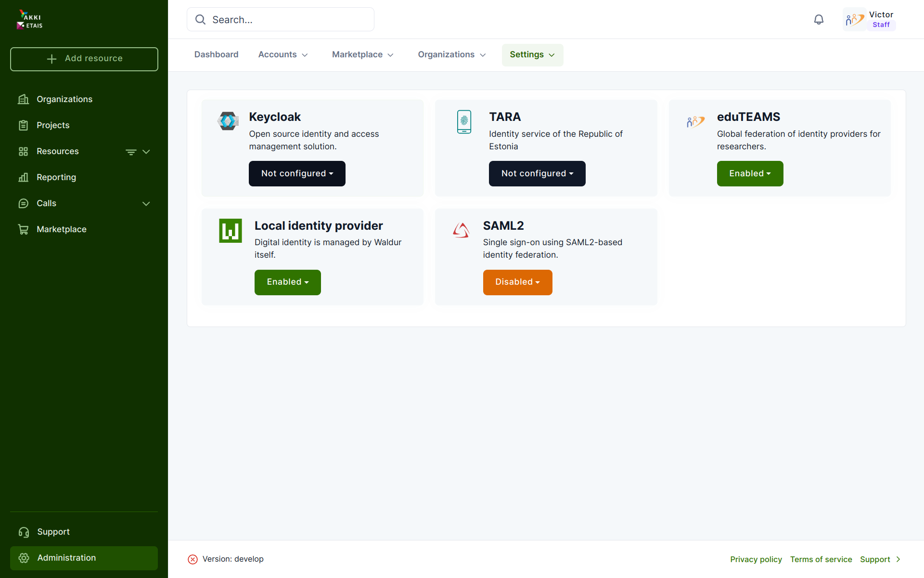Click the Keycloak logo icon
Viewport: 924px width, 578px height.
(x=228, y=121)
